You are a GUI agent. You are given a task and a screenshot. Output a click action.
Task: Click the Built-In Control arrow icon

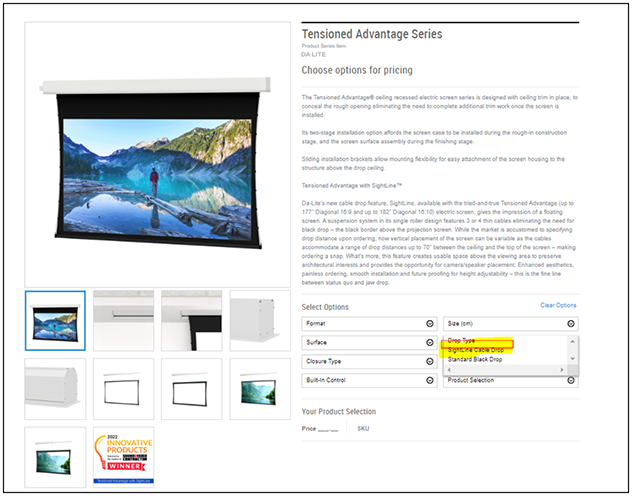click(x=430, y=380)
